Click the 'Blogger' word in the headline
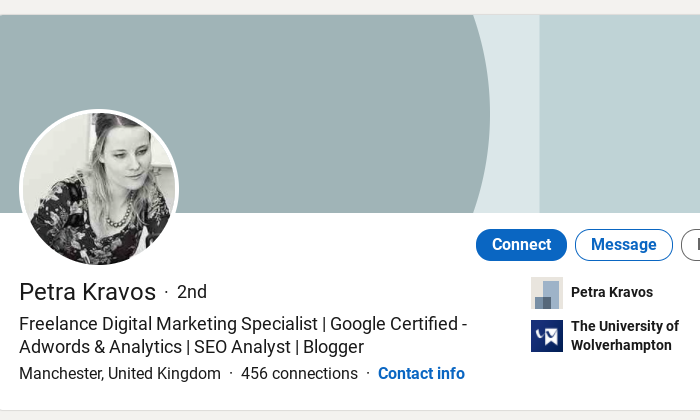This screenshot has height=420, width=700. 333,347
